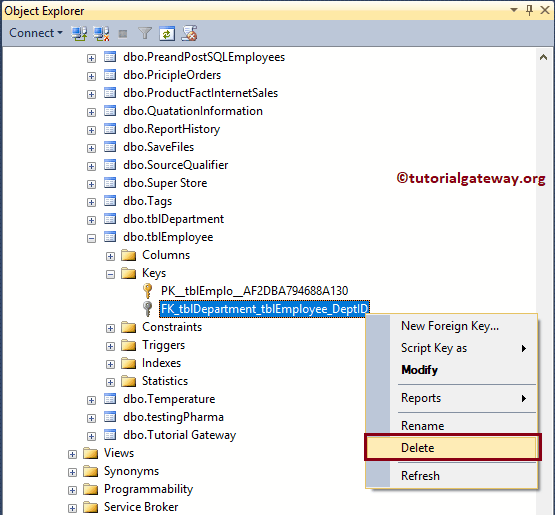
Task: Click the Disconnect server toolbar icon
Action: (101, 34)
